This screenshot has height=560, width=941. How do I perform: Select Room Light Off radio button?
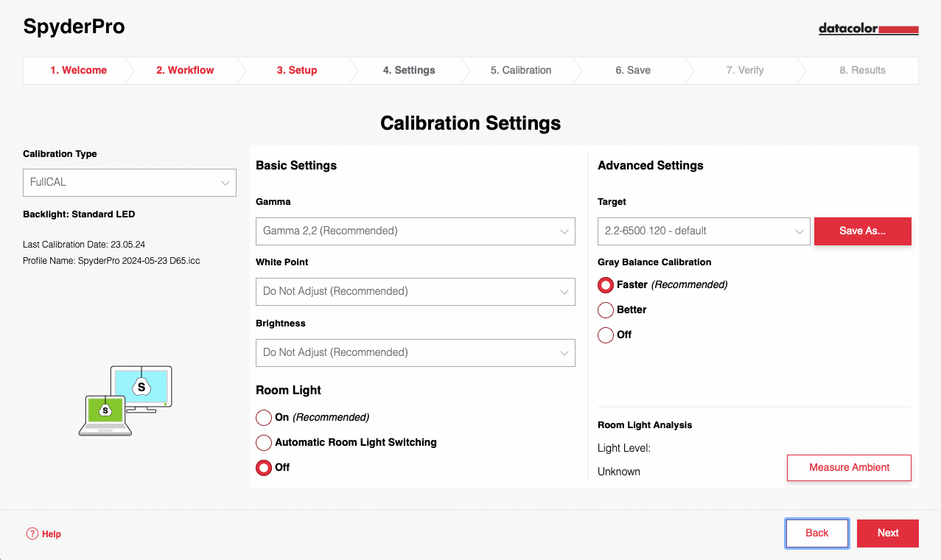264,468
